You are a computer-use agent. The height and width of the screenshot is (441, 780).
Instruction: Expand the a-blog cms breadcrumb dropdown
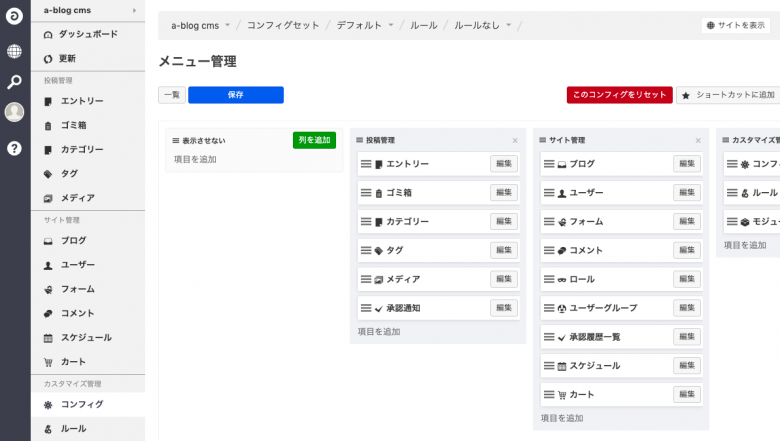(227, 25)
